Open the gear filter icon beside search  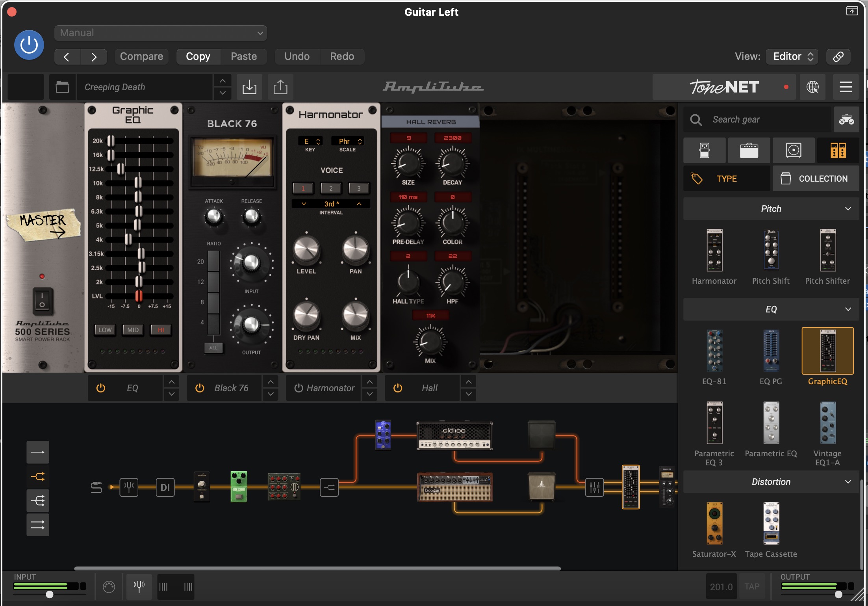click(846, 120)
